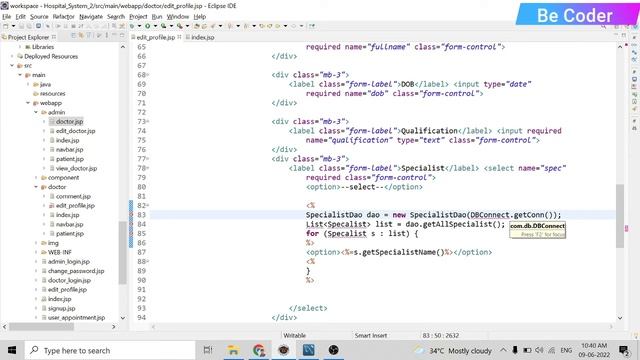Open File Explorer from the taskbar

point(233,350)
